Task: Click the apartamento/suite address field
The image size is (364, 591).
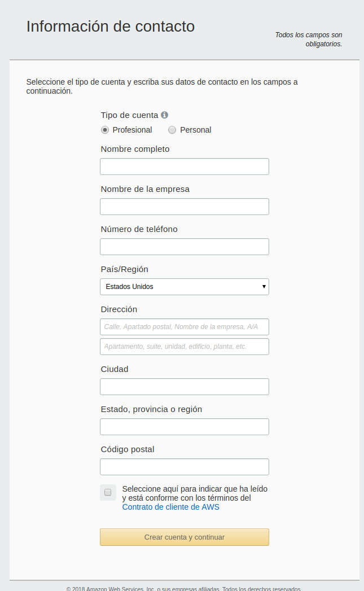Action: [x=184, y=346]
